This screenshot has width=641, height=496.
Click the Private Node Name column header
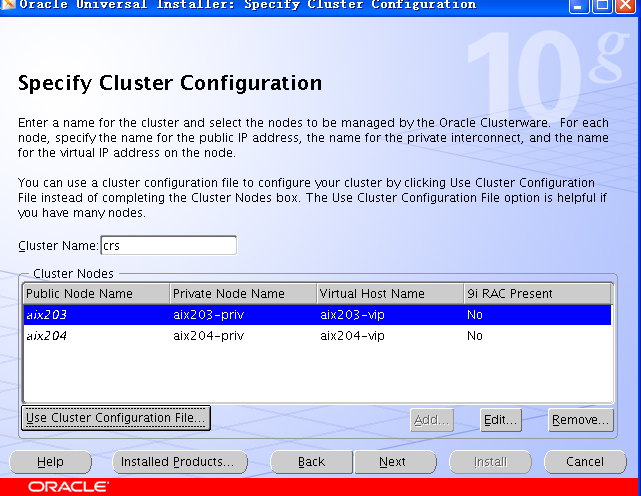click(x=243, y=294)
